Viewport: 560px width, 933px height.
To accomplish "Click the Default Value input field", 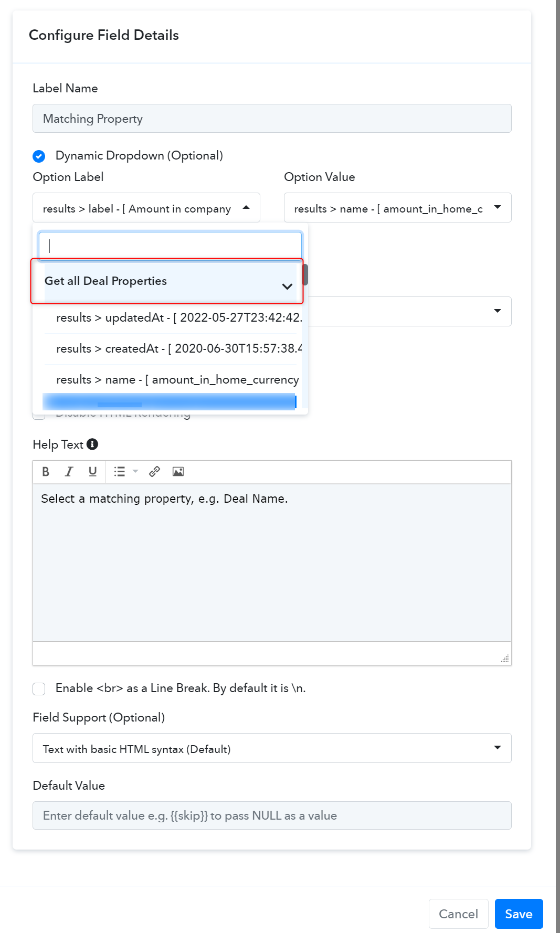I will [272, 815].
